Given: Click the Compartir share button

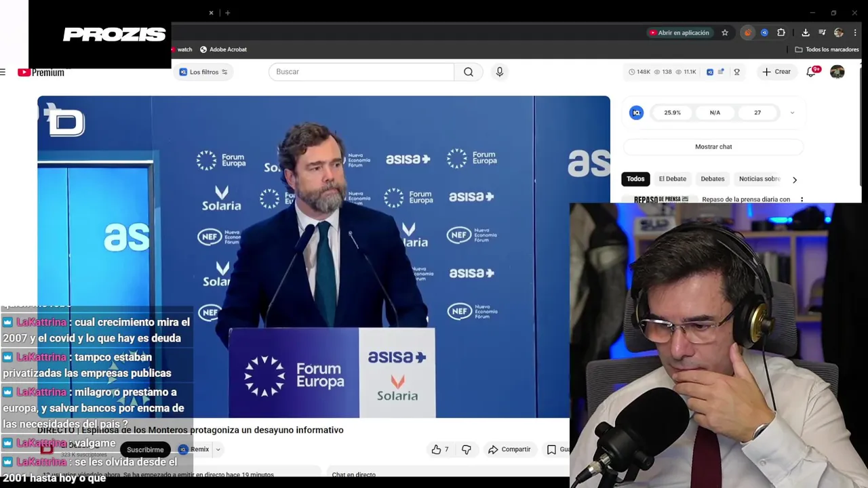Looking at the screenshot, I should click(509, 449).
